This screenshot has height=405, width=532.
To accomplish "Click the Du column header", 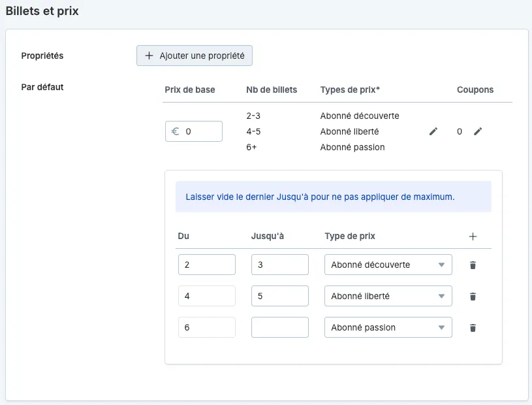I will [183, 236].
